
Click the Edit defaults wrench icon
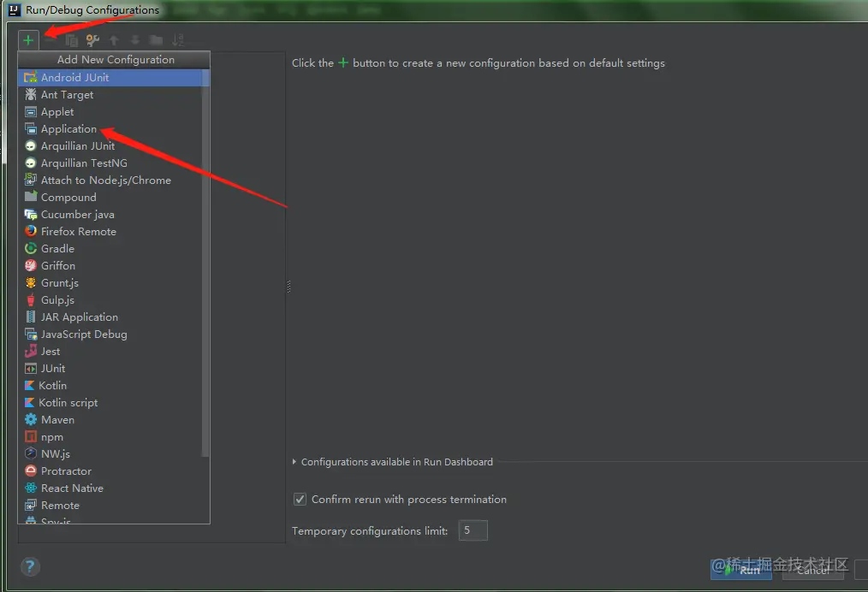pos(92,40)
